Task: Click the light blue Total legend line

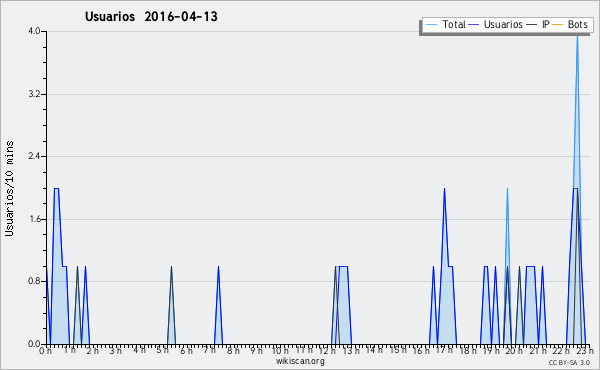Action: pos(431,25)
